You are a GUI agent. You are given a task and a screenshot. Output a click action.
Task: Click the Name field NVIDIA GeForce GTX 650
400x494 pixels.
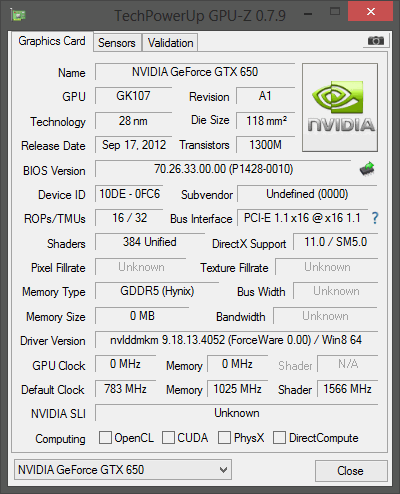[195, 72]
